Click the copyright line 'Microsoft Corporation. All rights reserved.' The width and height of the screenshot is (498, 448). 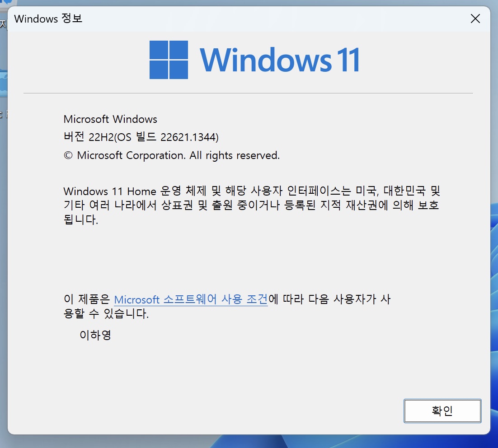tap(172, 155)
